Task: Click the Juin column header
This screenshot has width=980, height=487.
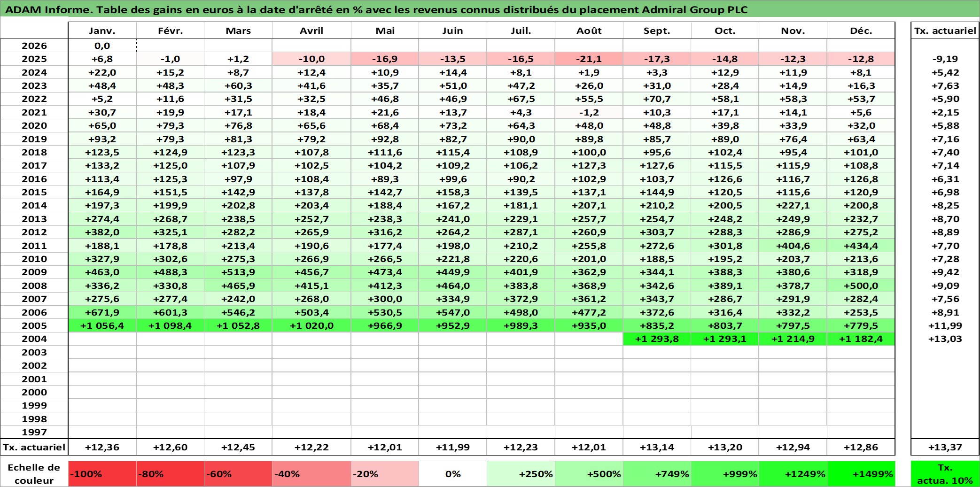Action: coord(452,31)
